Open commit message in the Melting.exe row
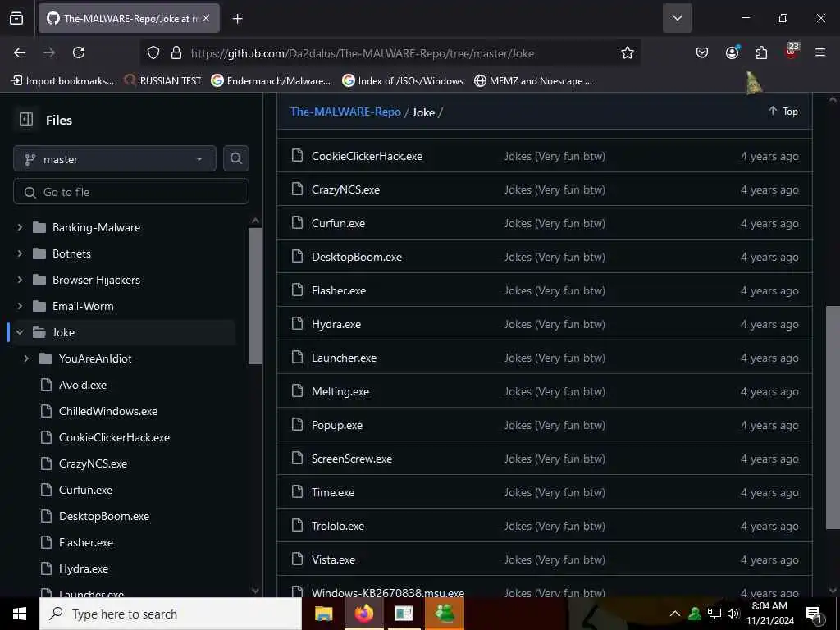This screenshot has height=630, width=840. point(555,391)
